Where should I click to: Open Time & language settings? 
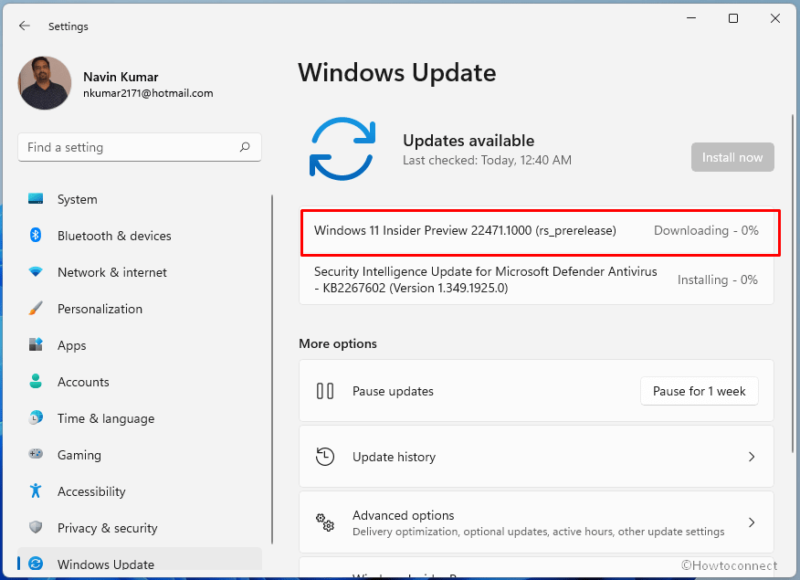(x=139, y=418)
